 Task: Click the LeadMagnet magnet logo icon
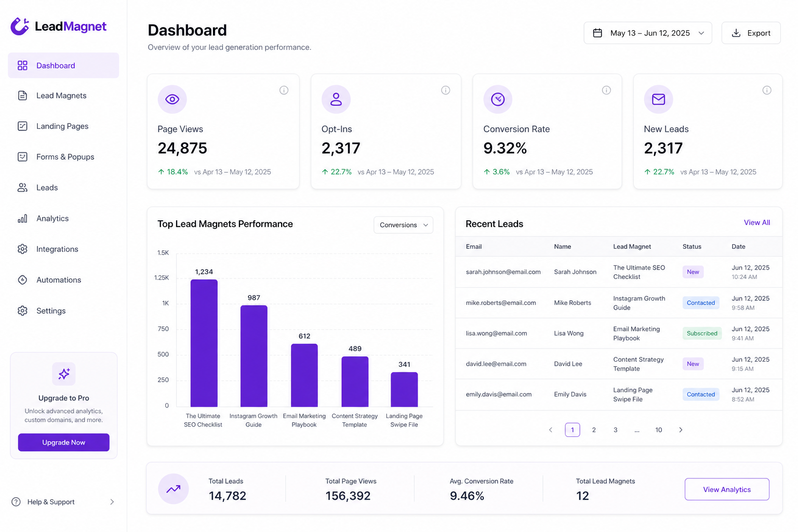(x=20, y=26)
